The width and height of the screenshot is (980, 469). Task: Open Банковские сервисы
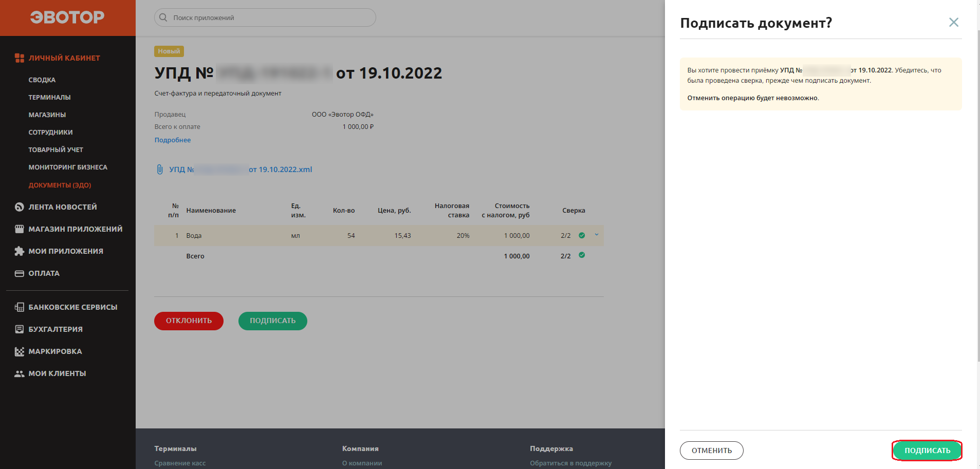point(73,307)
